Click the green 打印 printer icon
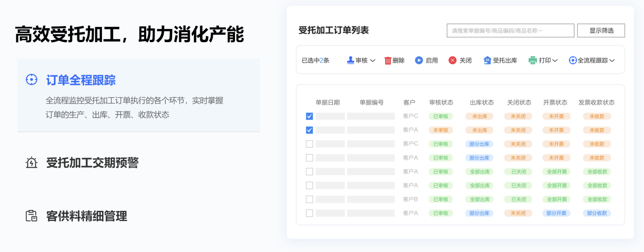Viewport: 644px width, 252px height. (533, 60)
